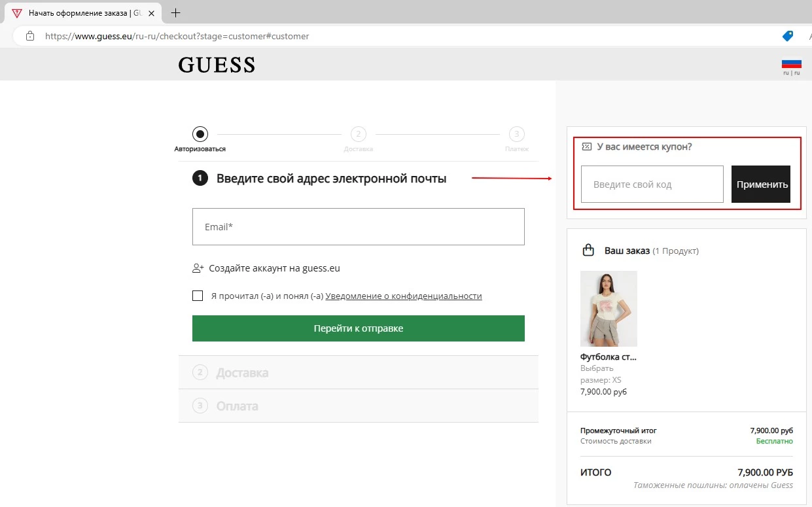The height and width of the screenshot is (507, 812).
Task: Click the GUESS logo in the header
Action: click(216, 64)
